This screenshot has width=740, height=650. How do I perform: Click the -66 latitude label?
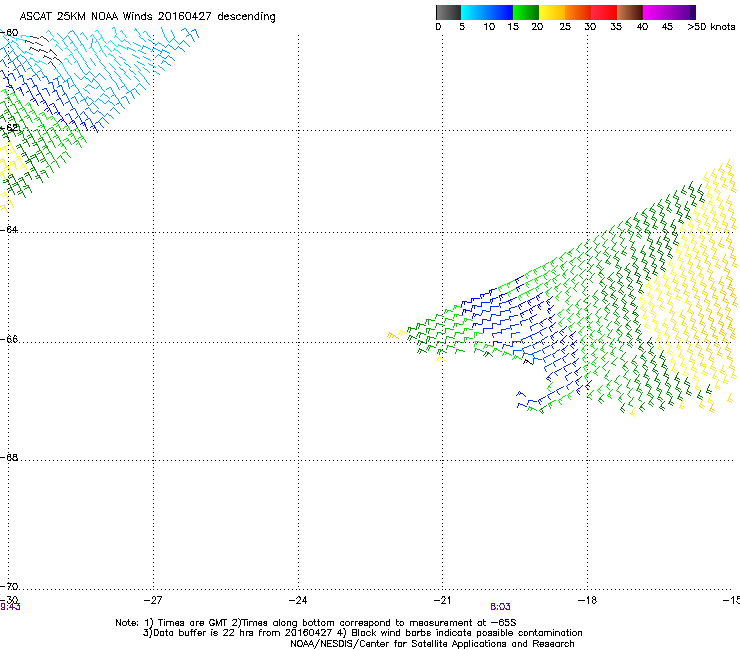click(9, 339)
